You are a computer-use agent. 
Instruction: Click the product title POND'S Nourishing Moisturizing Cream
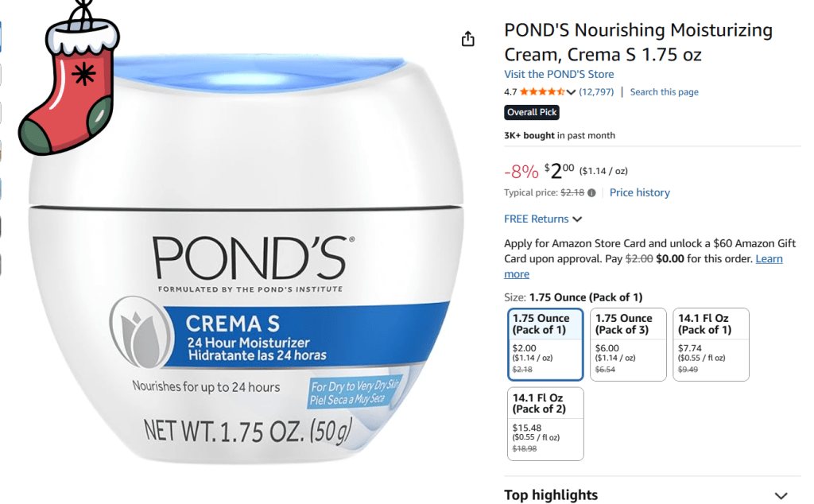click(638, 42)
